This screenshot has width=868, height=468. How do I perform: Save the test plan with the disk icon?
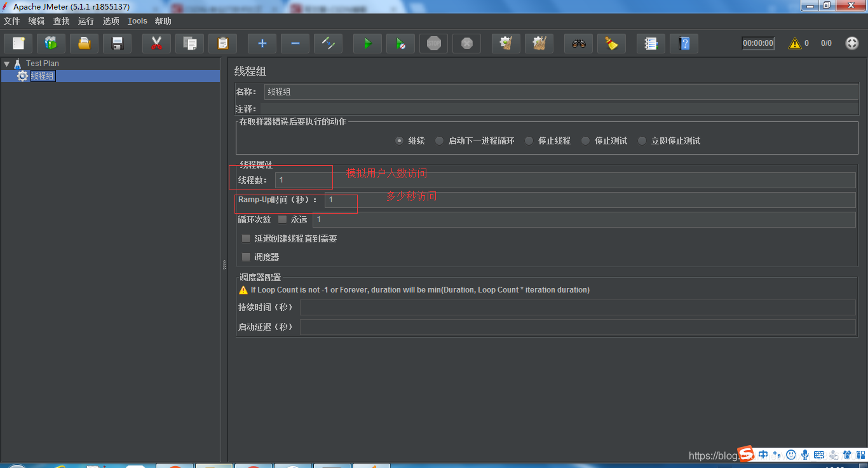coord(118,43)
